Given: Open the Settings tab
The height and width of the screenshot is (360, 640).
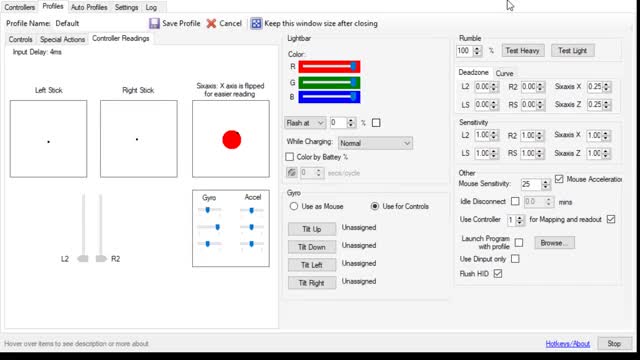Looking at the screenshot, I should tap(126, 7).
